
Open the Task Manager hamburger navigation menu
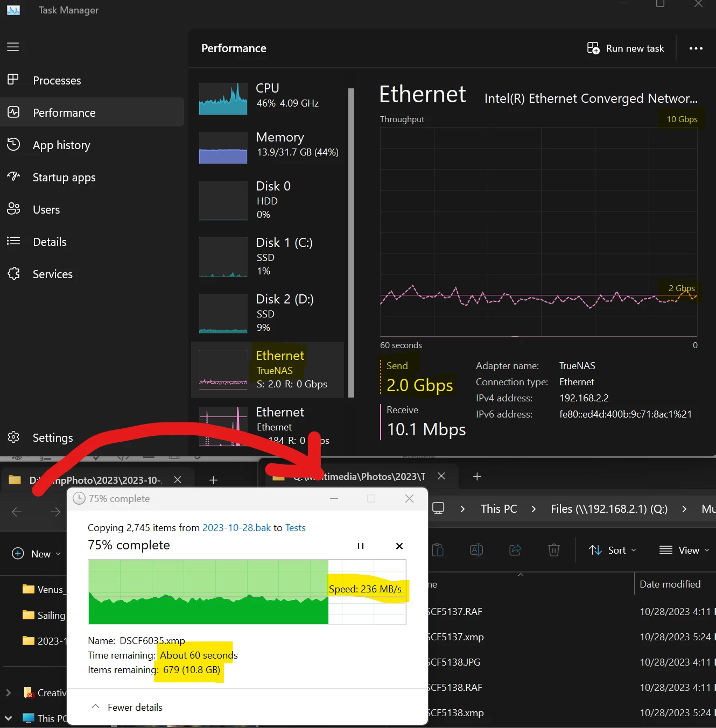13,47
